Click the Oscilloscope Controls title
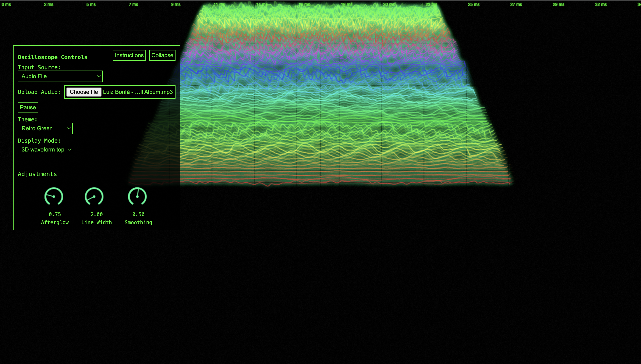Image resolution: width=641 pixels, height=364 pixels. tap(53, 57)
